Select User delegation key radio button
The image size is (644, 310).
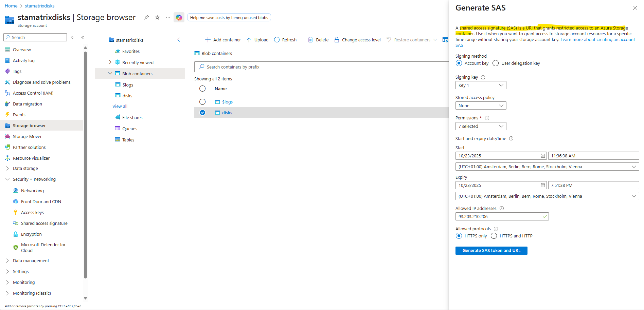(x=496, y=63)
